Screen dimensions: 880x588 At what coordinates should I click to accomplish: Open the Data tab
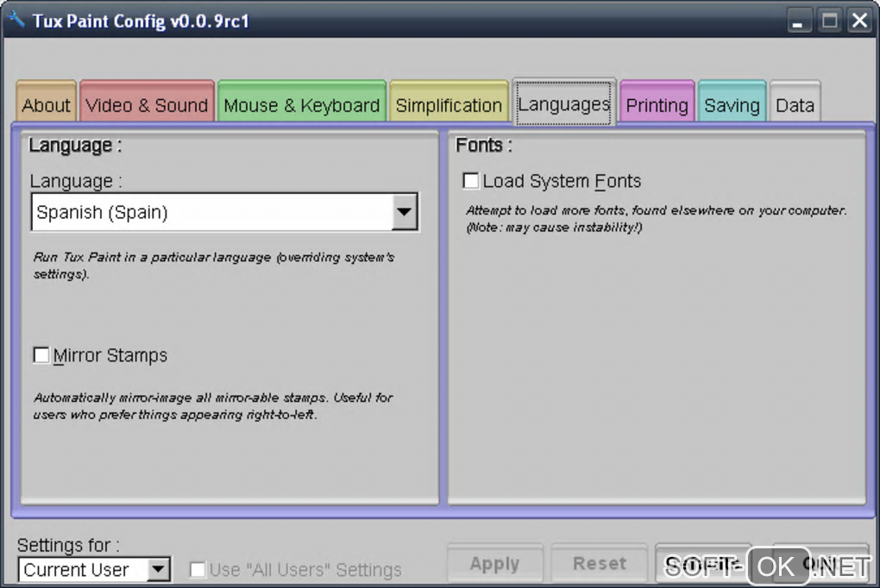pyautogui.click(x=795, y=102)
